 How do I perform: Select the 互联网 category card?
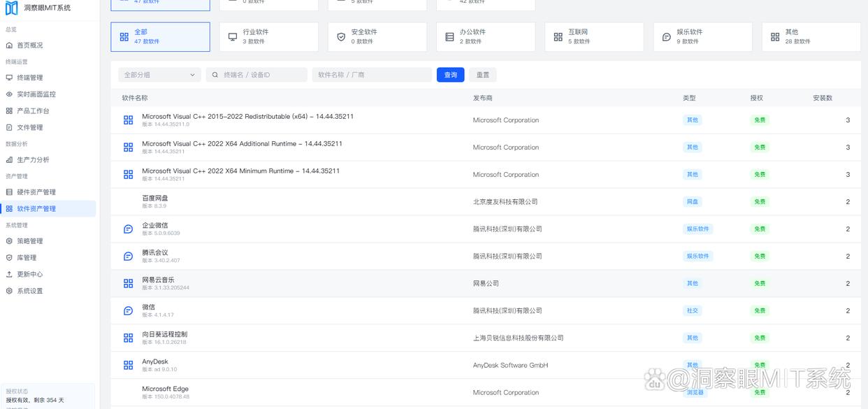tap(594, 37)
